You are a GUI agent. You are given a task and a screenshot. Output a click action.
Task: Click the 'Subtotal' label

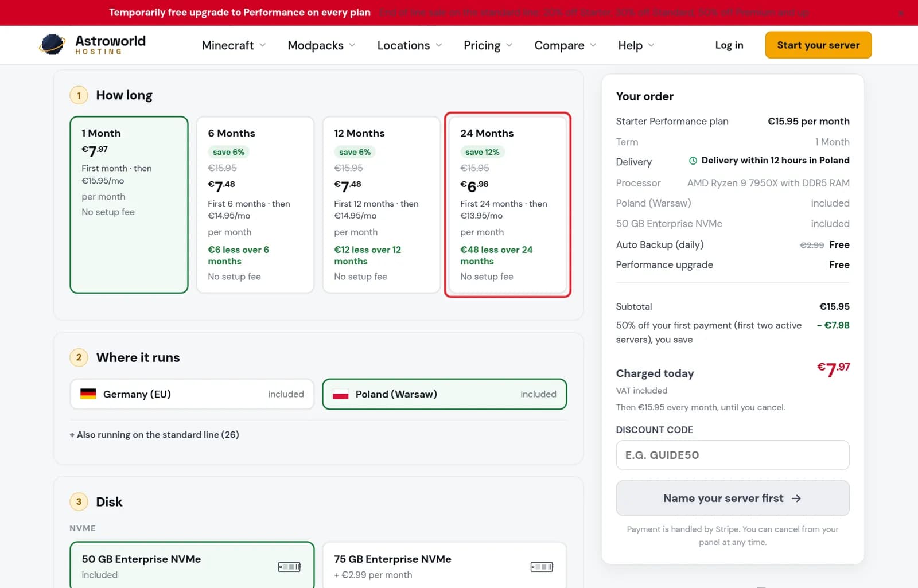(x=634, y=307)
